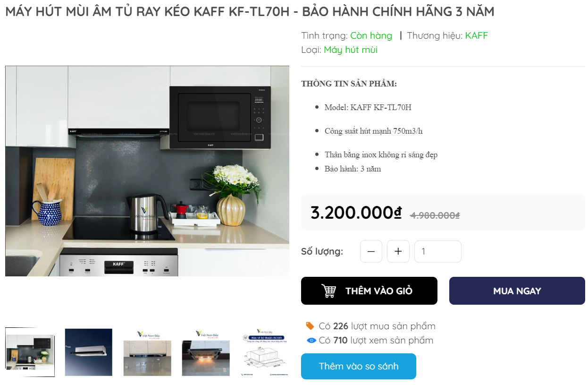Viewport: 588px width, 385px height.
Task: Select the technical drawing thumbnail
Action: pos(265,352)
